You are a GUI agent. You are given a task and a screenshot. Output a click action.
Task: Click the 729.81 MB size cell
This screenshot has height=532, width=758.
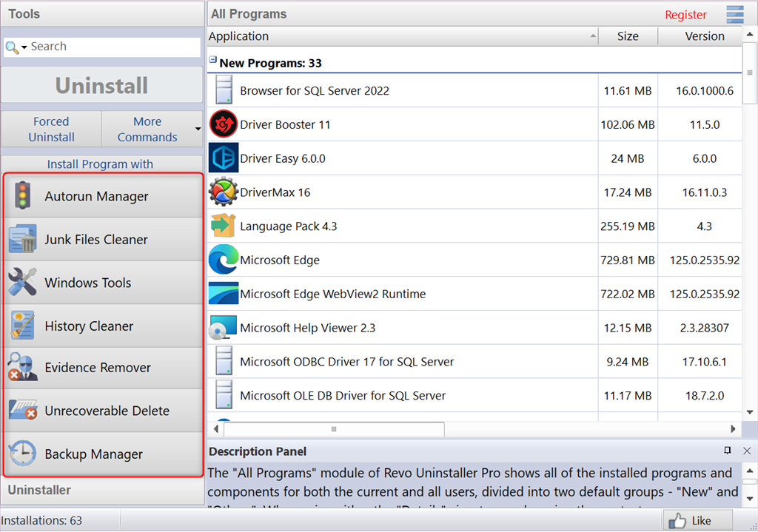click(628, 260)
